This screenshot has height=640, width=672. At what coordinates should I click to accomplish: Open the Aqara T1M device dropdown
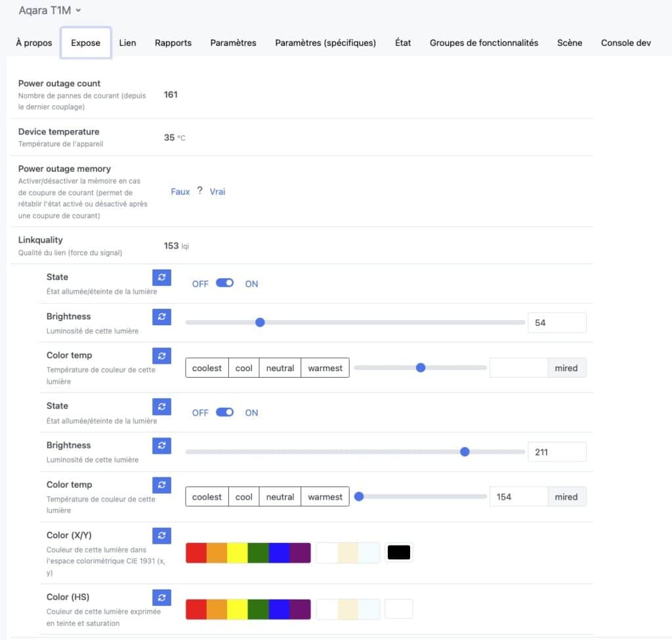50,10
